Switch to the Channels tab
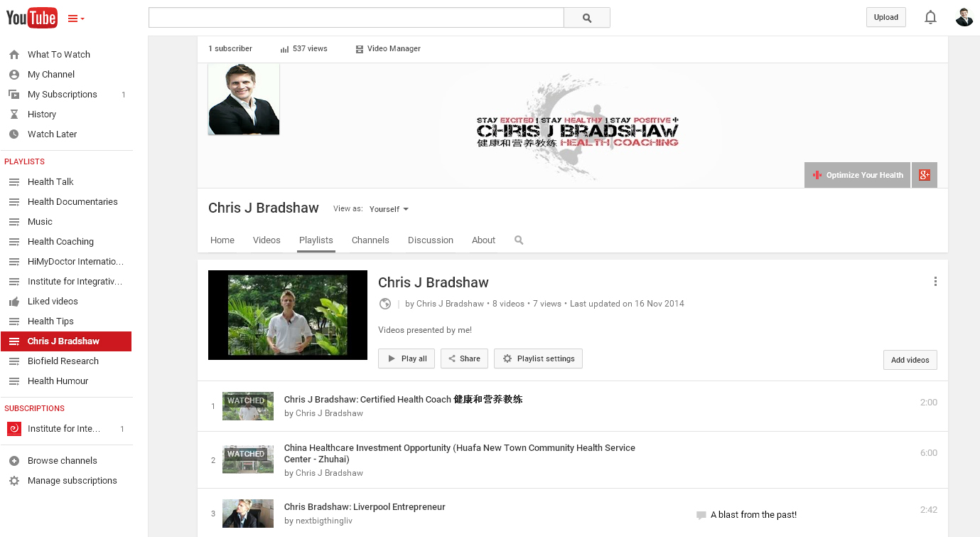 370,240
